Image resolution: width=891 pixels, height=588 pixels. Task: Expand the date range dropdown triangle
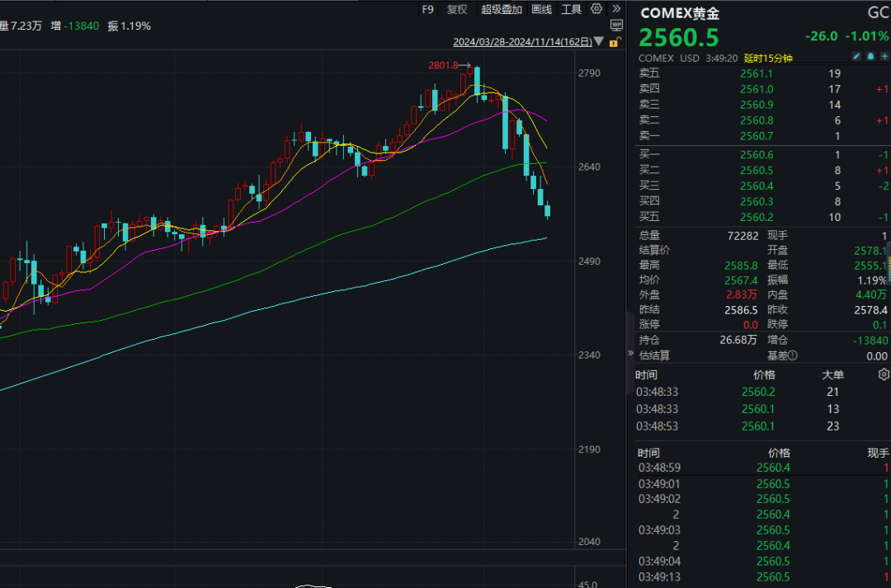(x=597, y=42)
